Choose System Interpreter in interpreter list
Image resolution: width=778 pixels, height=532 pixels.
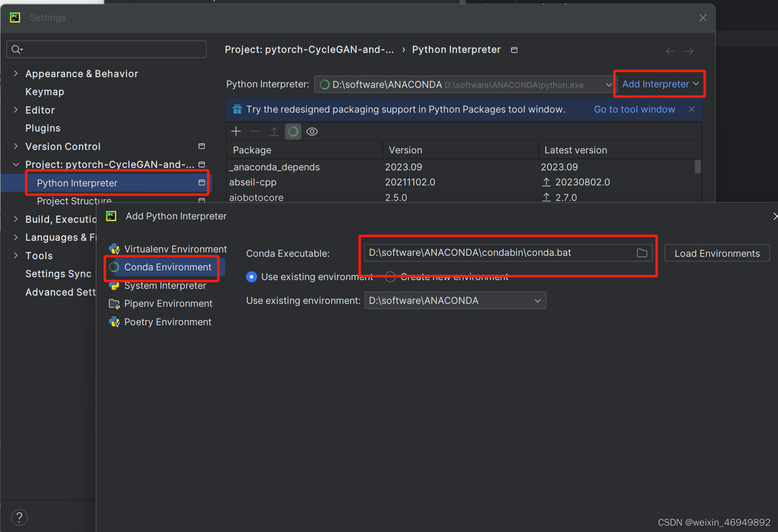(165, 285)
